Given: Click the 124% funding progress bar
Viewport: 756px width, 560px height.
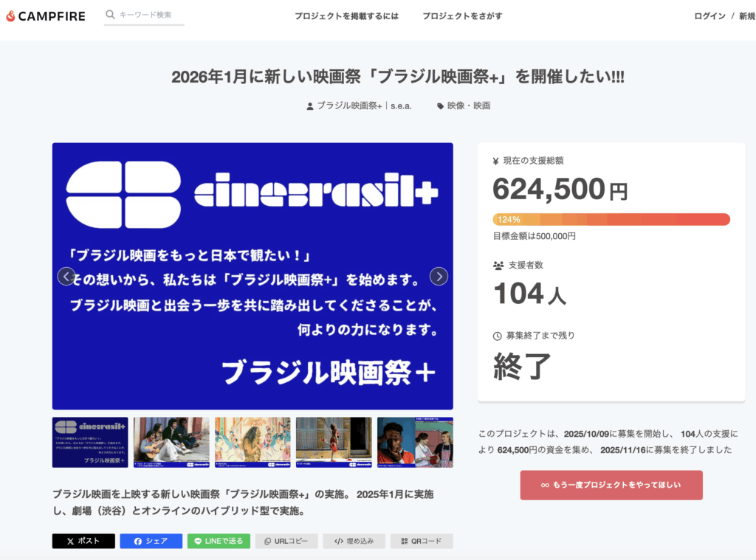Looking at the screenshot, I should (x=611, y=219).
